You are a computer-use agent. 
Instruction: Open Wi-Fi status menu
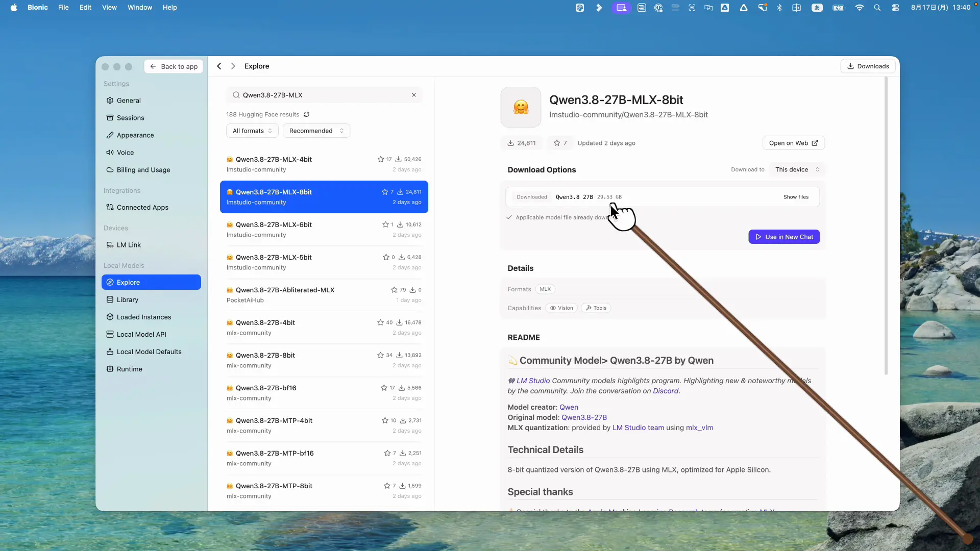coord(860,8)
